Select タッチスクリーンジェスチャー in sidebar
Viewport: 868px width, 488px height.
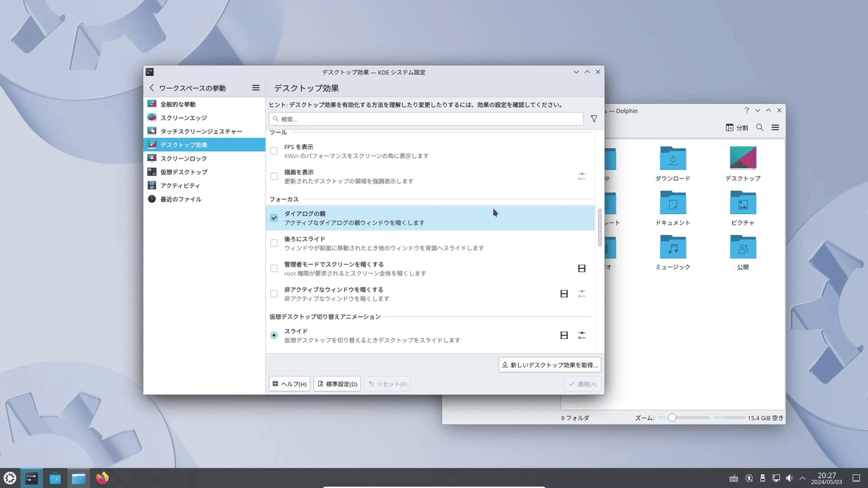coord(205,131)
